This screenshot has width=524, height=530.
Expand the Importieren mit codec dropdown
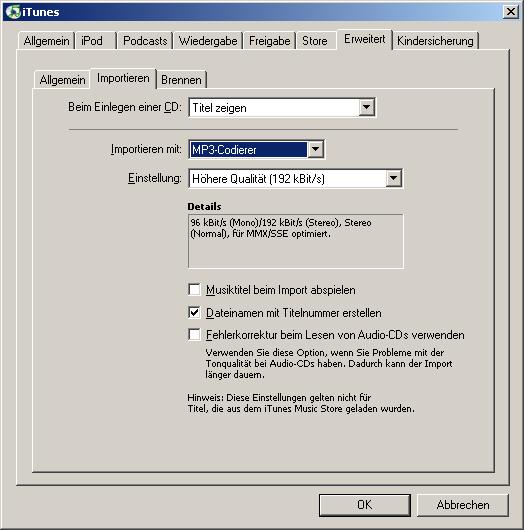pyautogui.click(x=315, y=149)
